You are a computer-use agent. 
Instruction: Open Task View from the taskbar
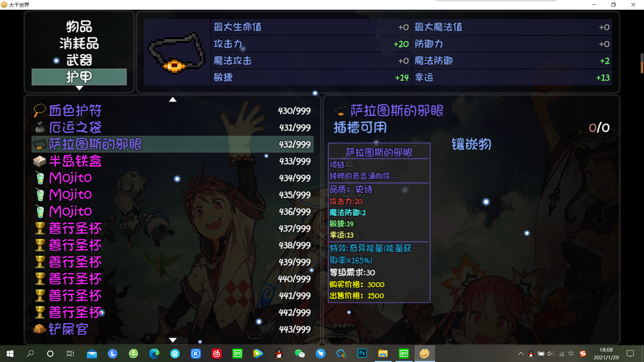coord(70,354)
